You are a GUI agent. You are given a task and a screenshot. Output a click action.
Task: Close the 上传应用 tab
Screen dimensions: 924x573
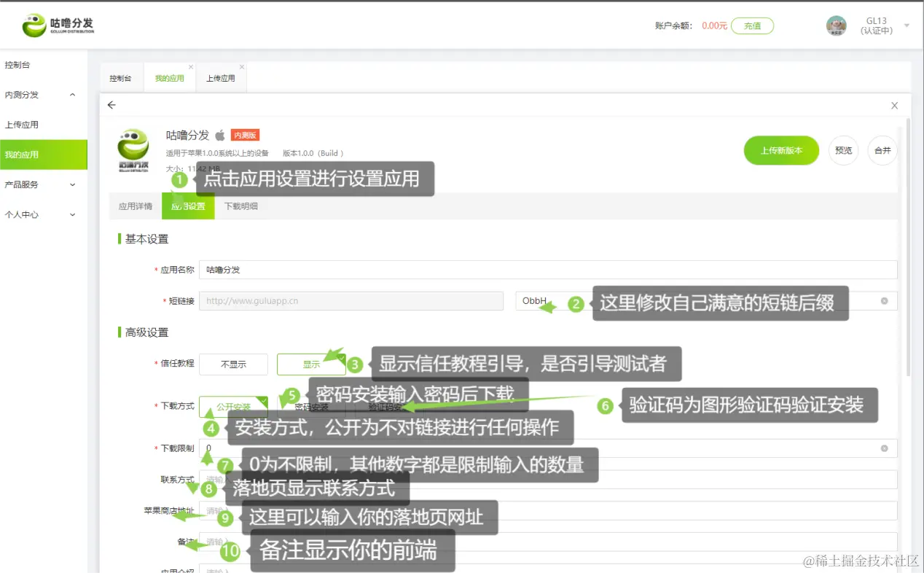click(x=241, y=66)
